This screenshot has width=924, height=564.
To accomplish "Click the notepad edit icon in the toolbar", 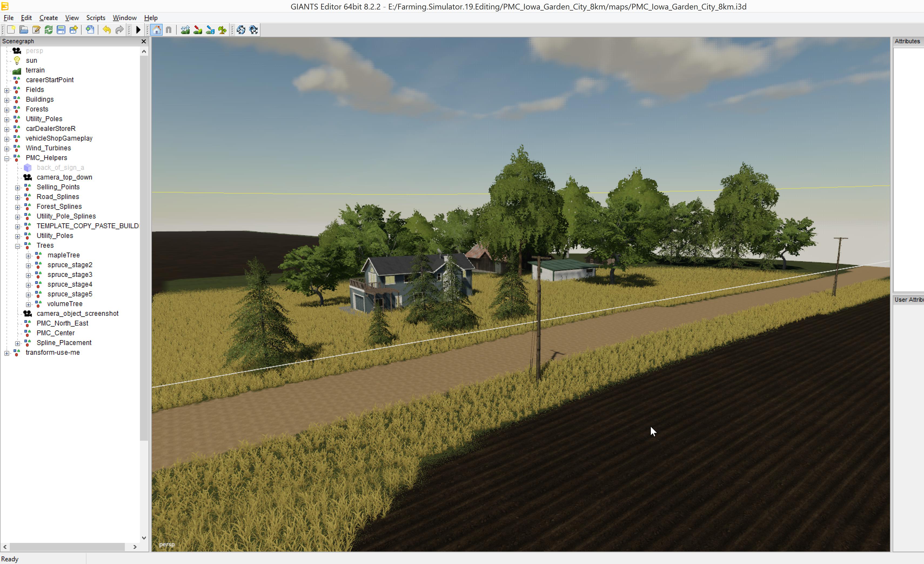I will coord(36,30).
